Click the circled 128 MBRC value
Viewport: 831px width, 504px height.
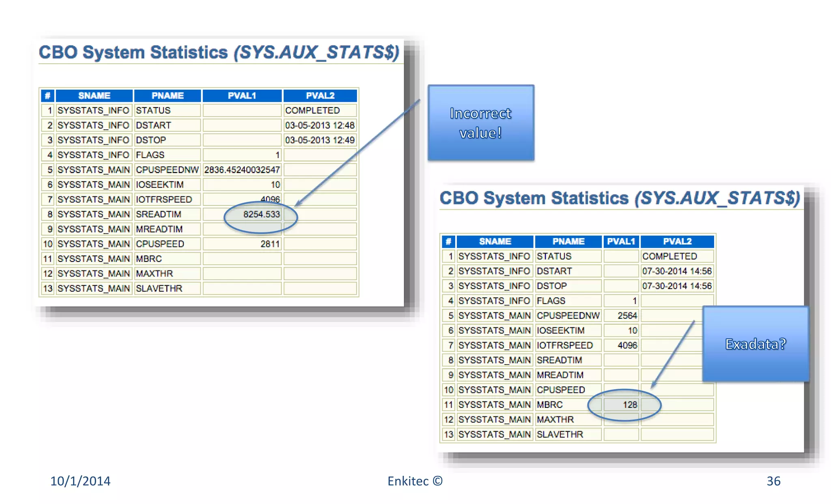pyautogui.click(x=630, y=405)
